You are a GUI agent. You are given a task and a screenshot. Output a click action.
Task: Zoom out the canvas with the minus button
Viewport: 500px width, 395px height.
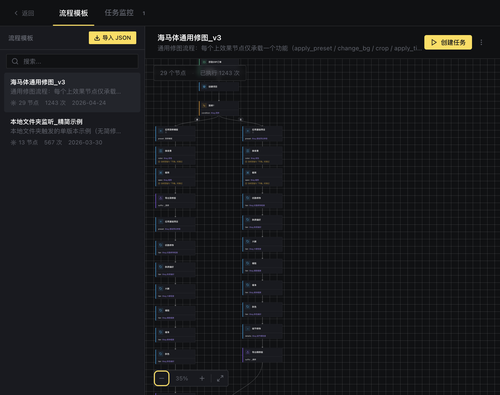162,378
